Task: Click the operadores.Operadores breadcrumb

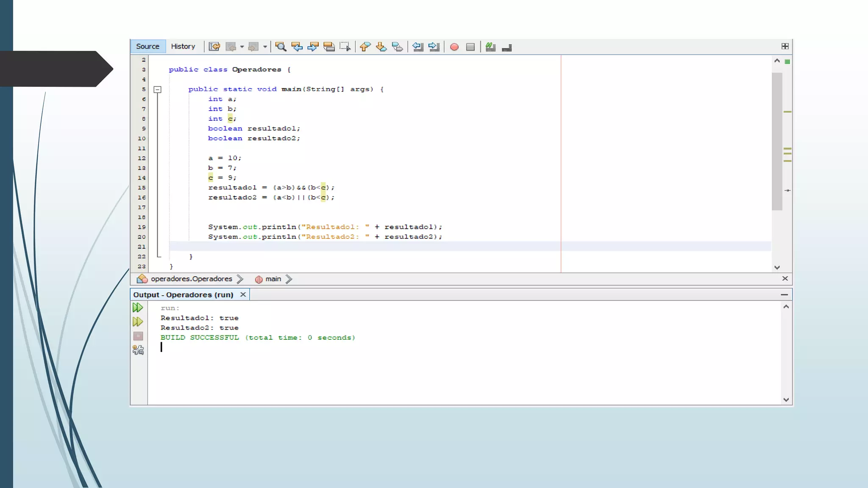Action: tap(191, 279)
